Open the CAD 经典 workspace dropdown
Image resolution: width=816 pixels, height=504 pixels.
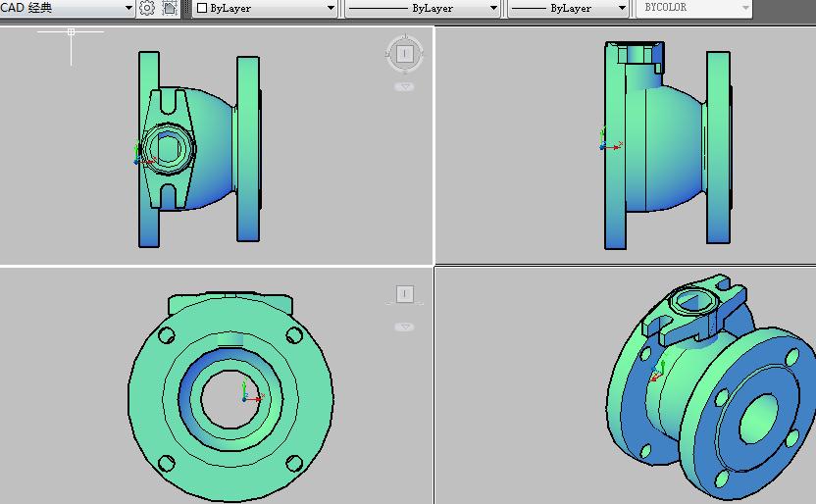point(66,8)
